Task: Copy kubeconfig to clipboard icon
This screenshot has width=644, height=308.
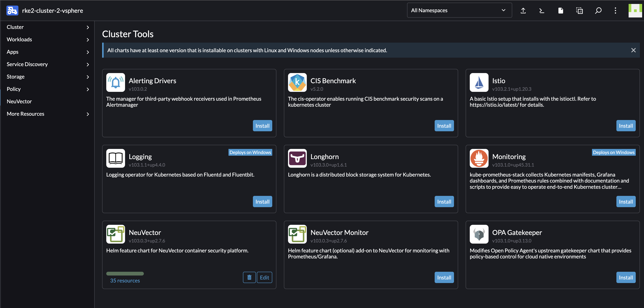Action: coord(579,11)
